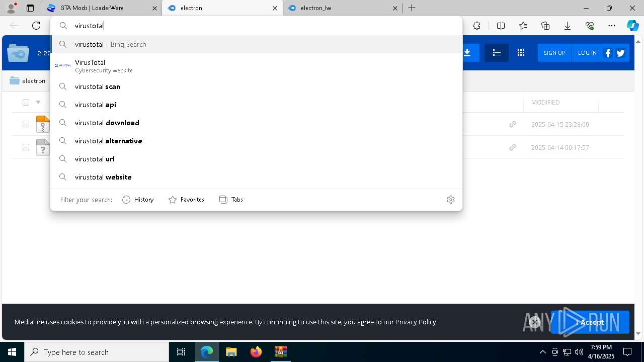
Task: Close the active electron tab
Action: [275, 8]
